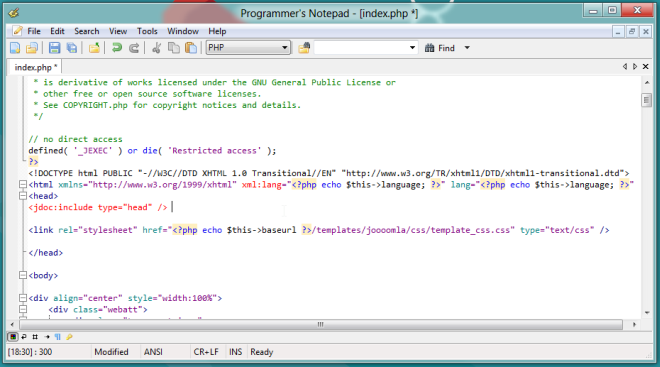
Task: Click the horizontal scrollbar left arrow
Action: coord(12,324)
